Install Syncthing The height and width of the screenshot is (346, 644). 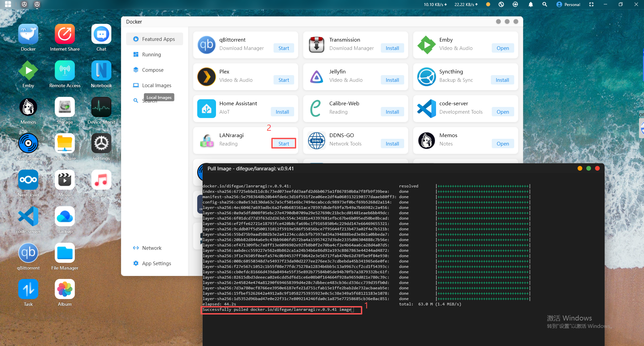(502, 80)
